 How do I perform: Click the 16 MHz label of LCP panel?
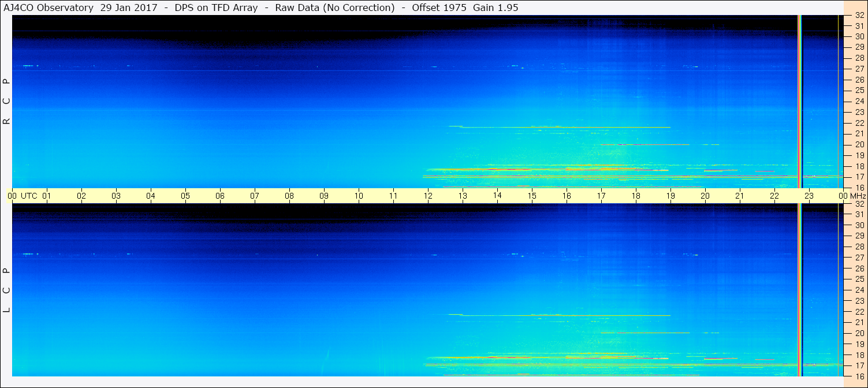pyautogui.click(x=859, y=376)
